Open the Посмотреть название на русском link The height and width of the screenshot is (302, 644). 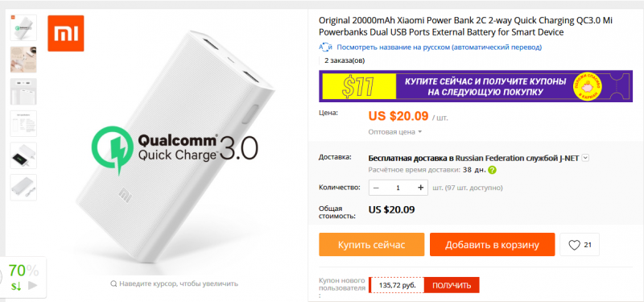point(440,48)
